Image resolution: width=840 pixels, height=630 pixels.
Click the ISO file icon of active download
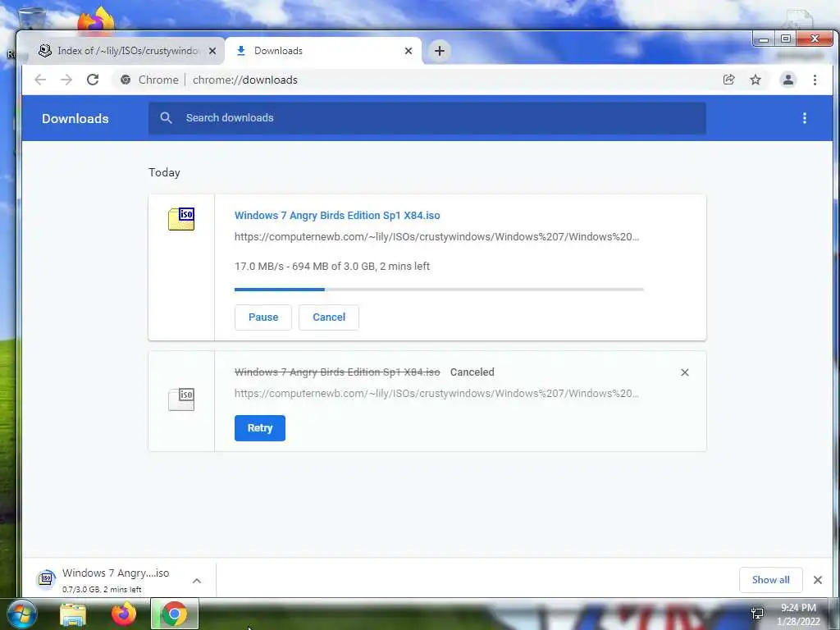(181, 219)
